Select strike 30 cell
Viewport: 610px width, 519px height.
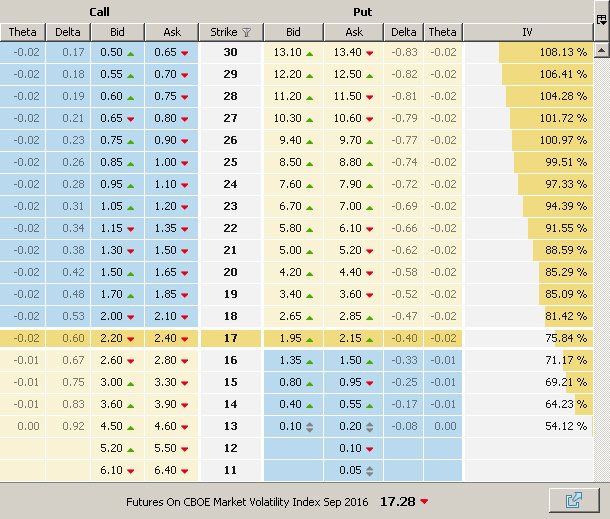(231, 52)
